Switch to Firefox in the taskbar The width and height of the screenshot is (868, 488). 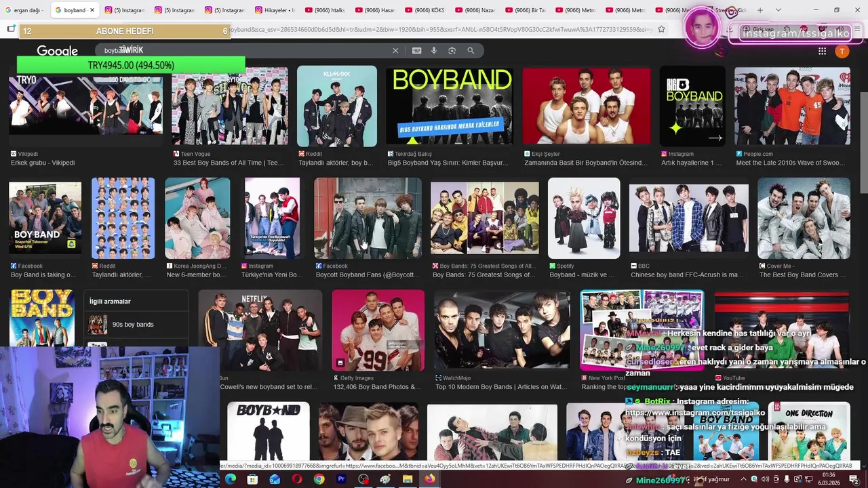[x=430, y=479]
